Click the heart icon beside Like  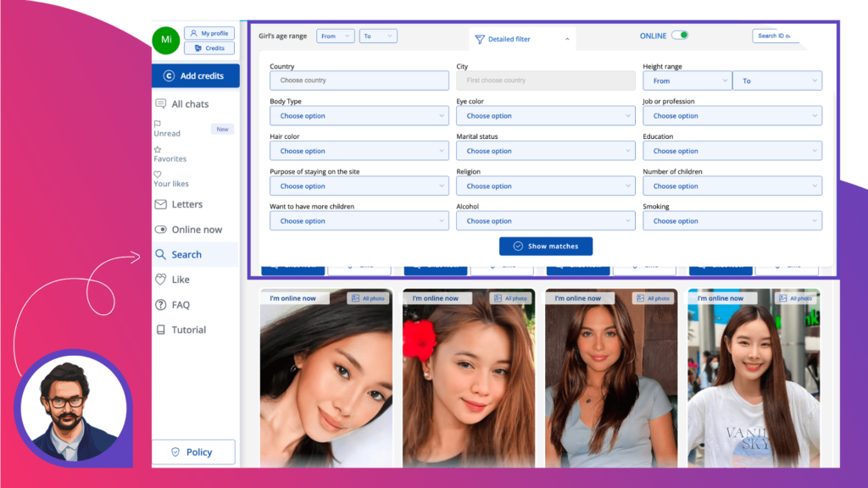[160, 280]
